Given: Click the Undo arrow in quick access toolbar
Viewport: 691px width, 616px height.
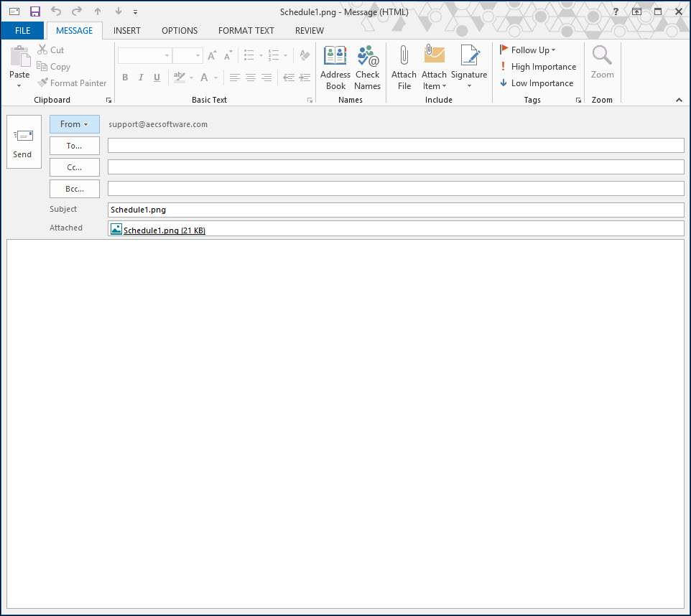Looking at the screenshot, I should pyautogui.click(x=56, y=11).
